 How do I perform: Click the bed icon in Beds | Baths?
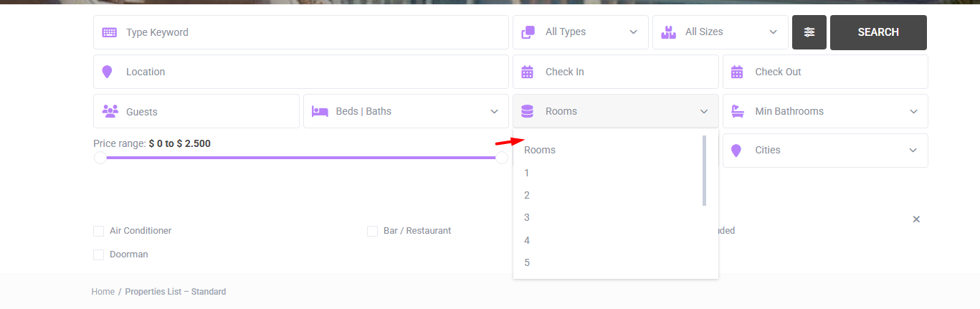click(319, 111)
